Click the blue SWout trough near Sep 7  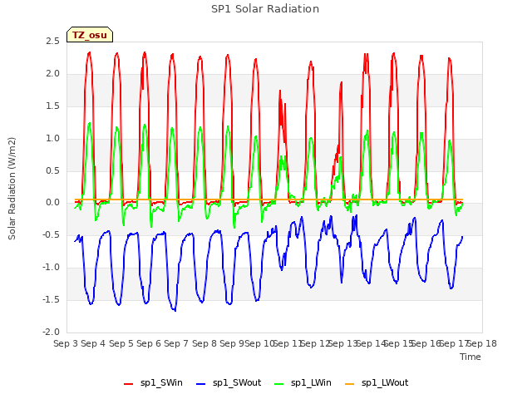pos(175,310)
